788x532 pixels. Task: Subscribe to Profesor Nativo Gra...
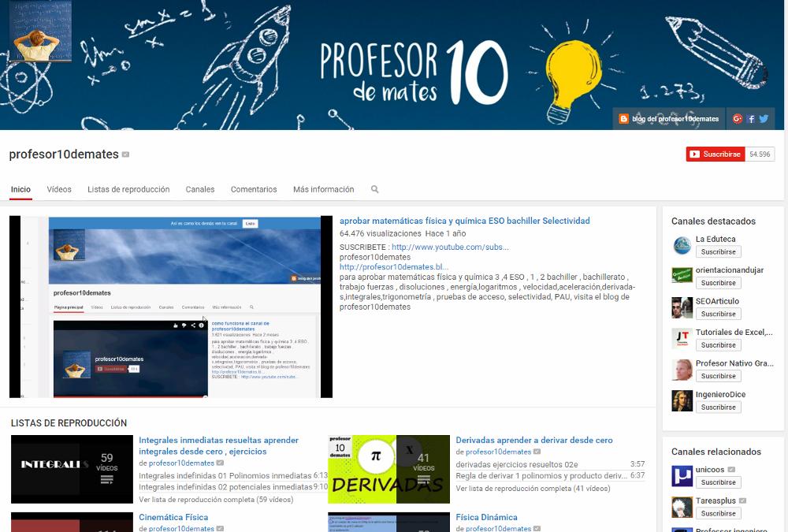coord(718,376)
